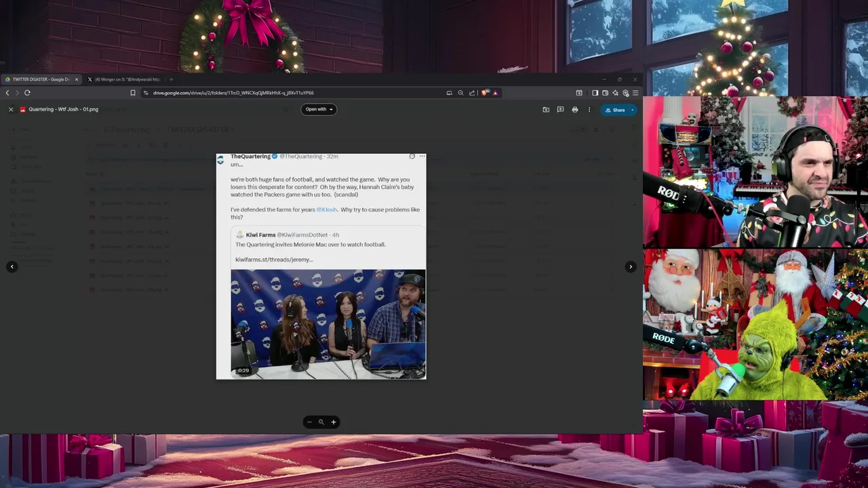Add a comment to the image
Image resolution: width=868 pixels, height=488 pixels.
pyautogui.click(x=560, y=110)
